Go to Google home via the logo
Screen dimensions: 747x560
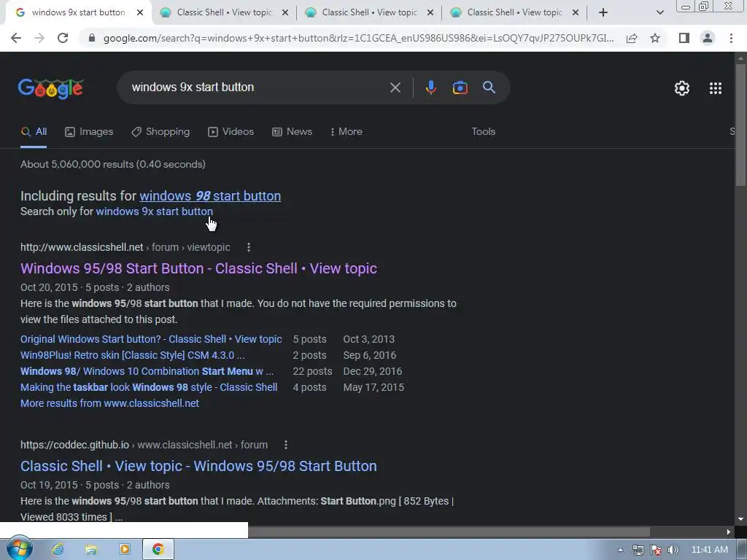(50, 88)
